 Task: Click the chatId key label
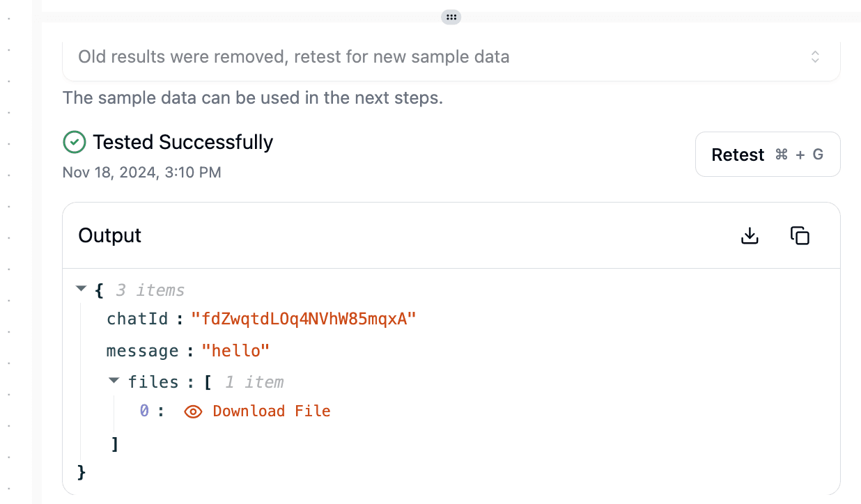[x=137, y=320]
